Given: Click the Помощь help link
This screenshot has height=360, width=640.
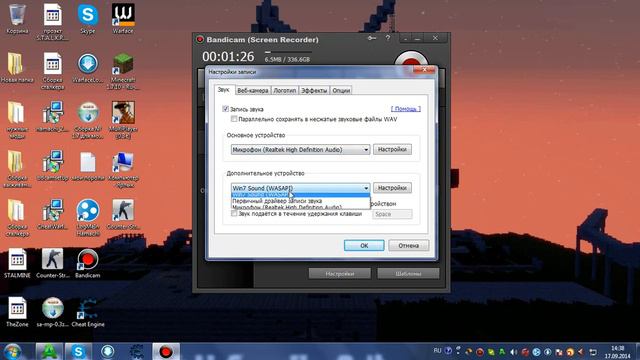Looking at the screenshot, I should point(406,109).
